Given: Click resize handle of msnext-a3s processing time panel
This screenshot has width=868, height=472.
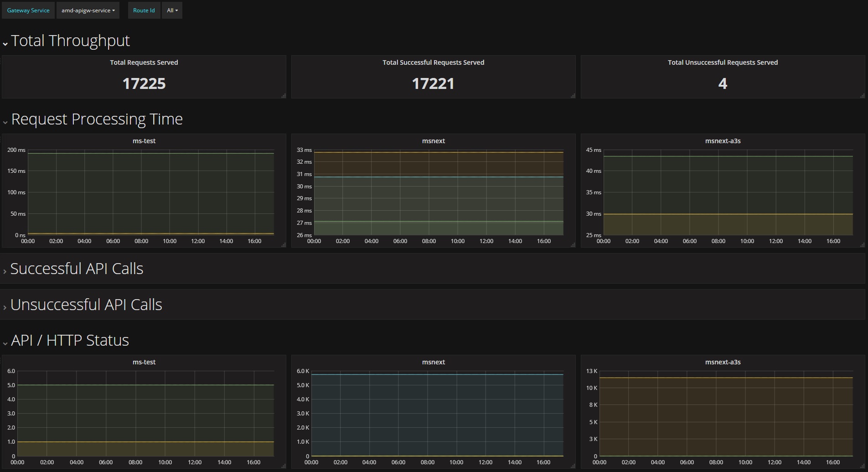Looking at the screenshot, I should point(862,245).
